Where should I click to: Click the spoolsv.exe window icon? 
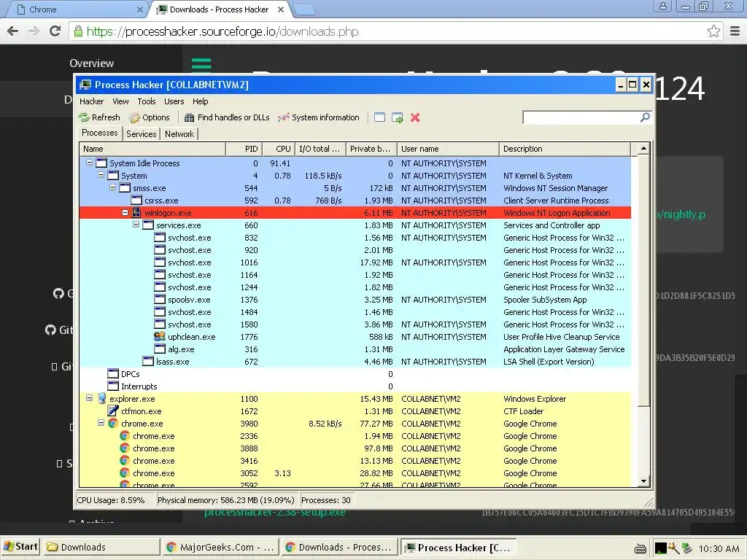pyautogui.click(x=160, y=300)
